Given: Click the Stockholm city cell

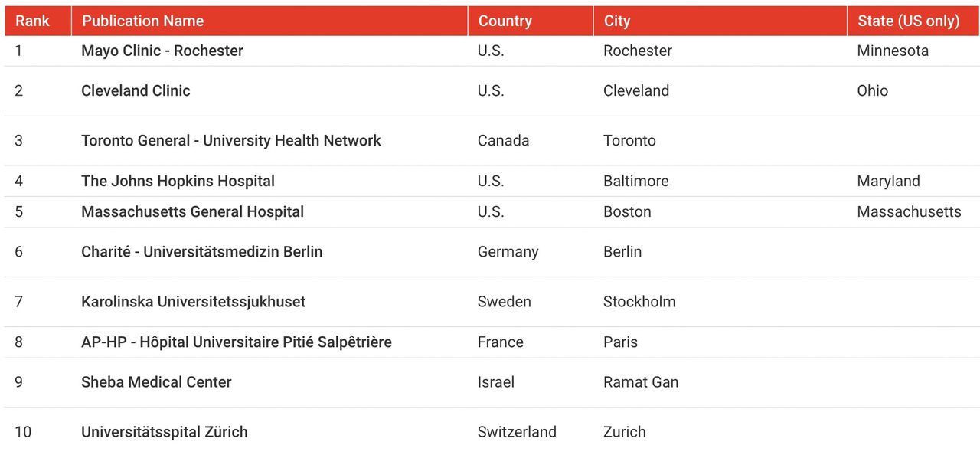Looking at the screenshot, I should click(x=639, y=301).
